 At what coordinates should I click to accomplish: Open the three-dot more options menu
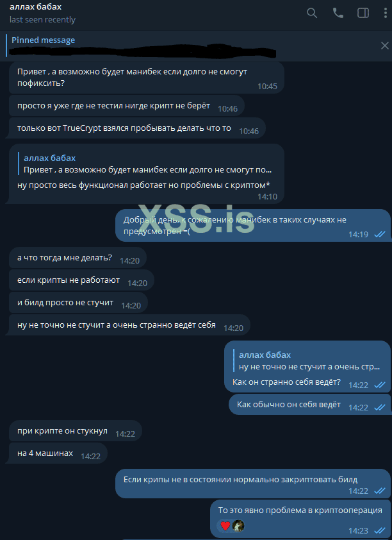[386, 13]
